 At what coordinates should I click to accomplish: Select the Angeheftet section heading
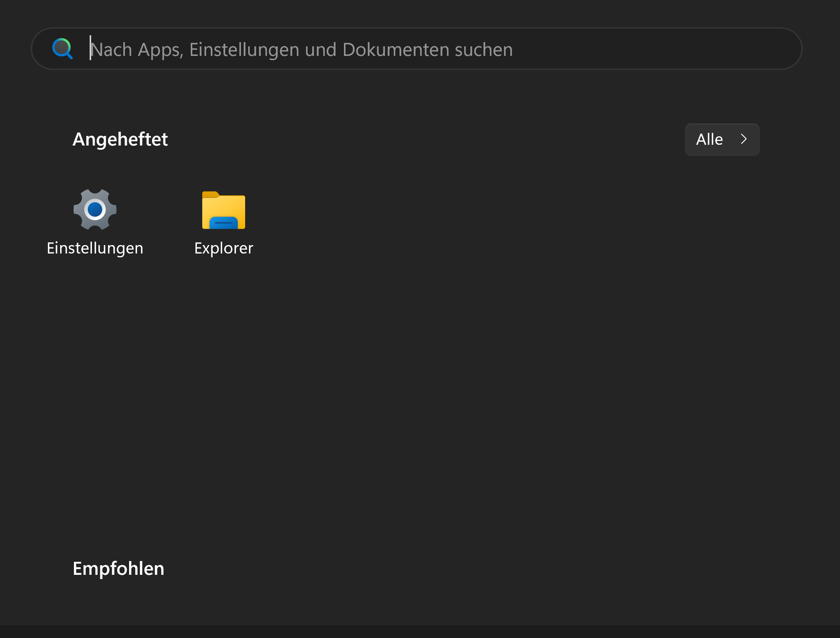[120, 139]
